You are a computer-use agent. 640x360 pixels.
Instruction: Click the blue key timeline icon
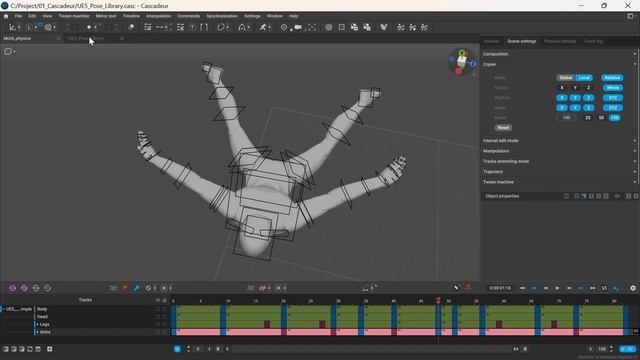136,288
